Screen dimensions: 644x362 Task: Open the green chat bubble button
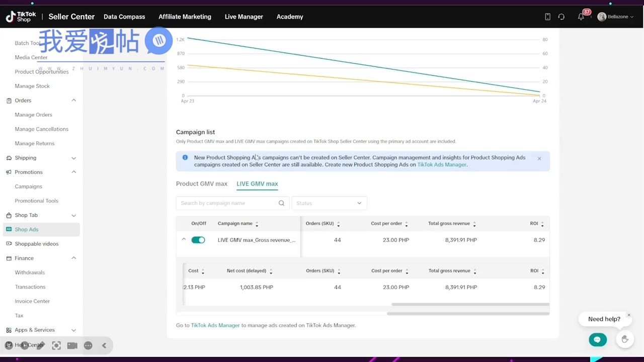point(597,339)
